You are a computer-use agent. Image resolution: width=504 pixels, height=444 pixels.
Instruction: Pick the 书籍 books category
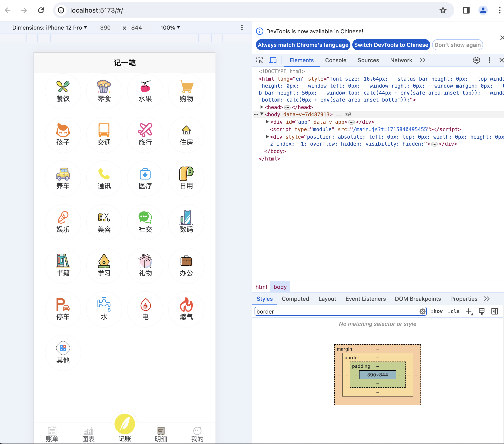point(63,266)
